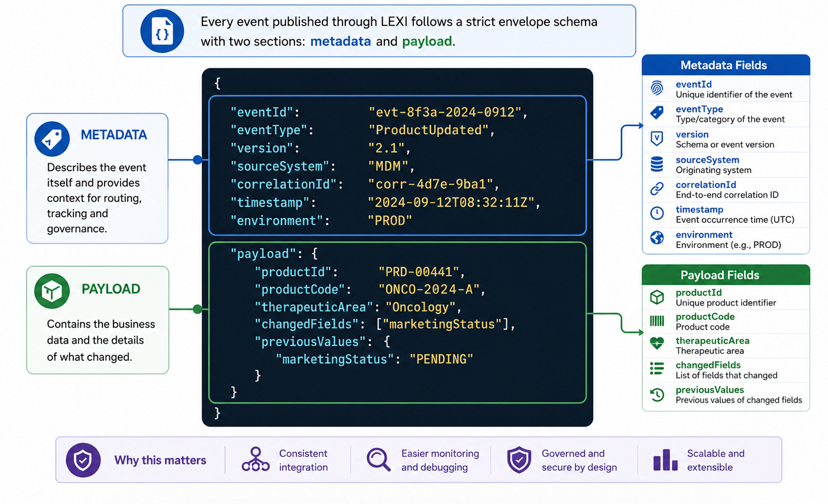Click the green word payload in header
The height and width of the screenshot is (504, 828).
pyautogui.click(x=427, y=42)
